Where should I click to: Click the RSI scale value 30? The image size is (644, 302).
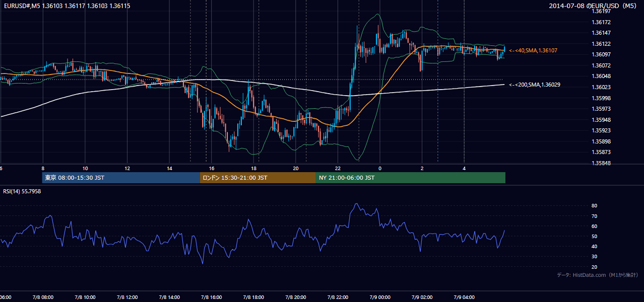[x=595, y=257]
